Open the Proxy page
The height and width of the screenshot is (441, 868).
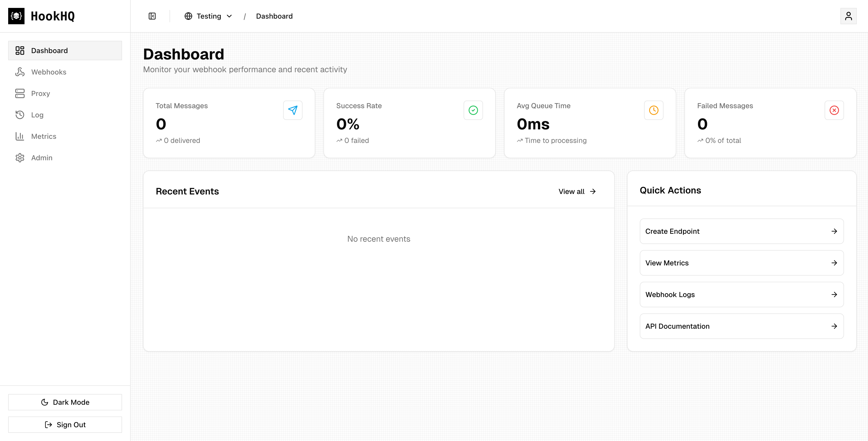click(x=65, y=93)
